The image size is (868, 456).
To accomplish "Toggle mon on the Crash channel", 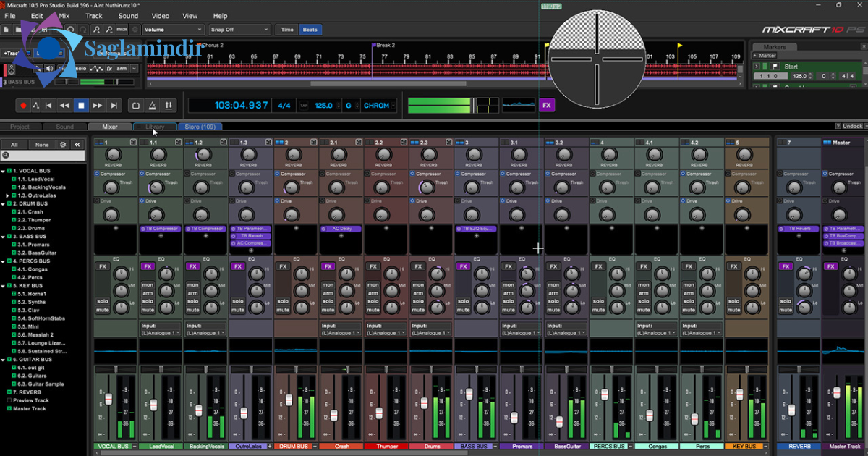I will 327,284.
